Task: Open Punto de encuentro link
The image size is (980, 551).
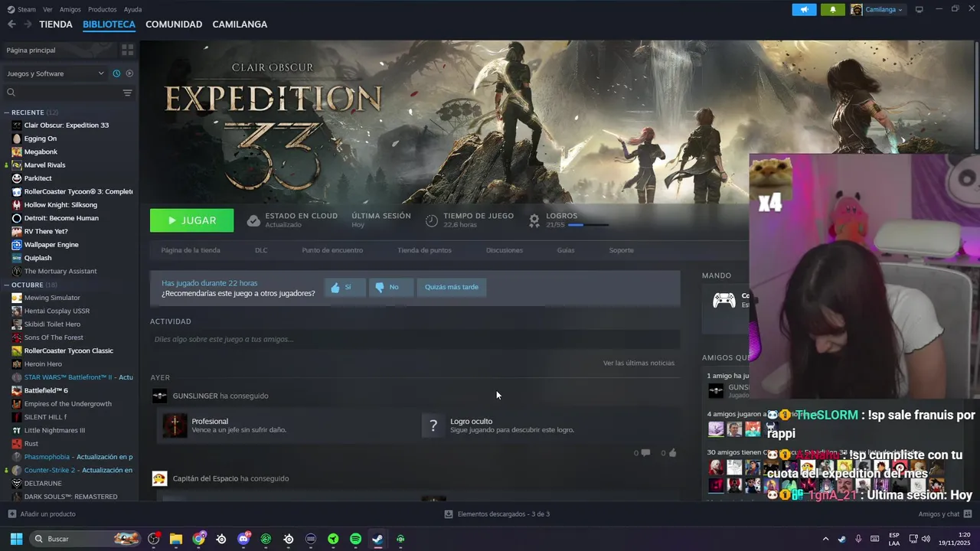Action: 332,250
